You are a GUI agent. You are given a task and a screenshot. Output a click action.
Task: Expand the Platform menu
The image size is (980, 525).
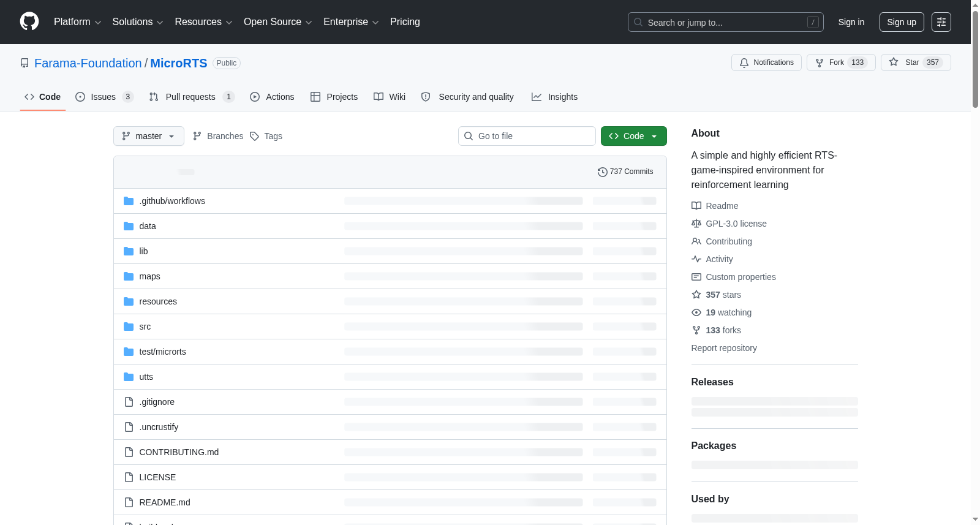click(x=78, y=22)
